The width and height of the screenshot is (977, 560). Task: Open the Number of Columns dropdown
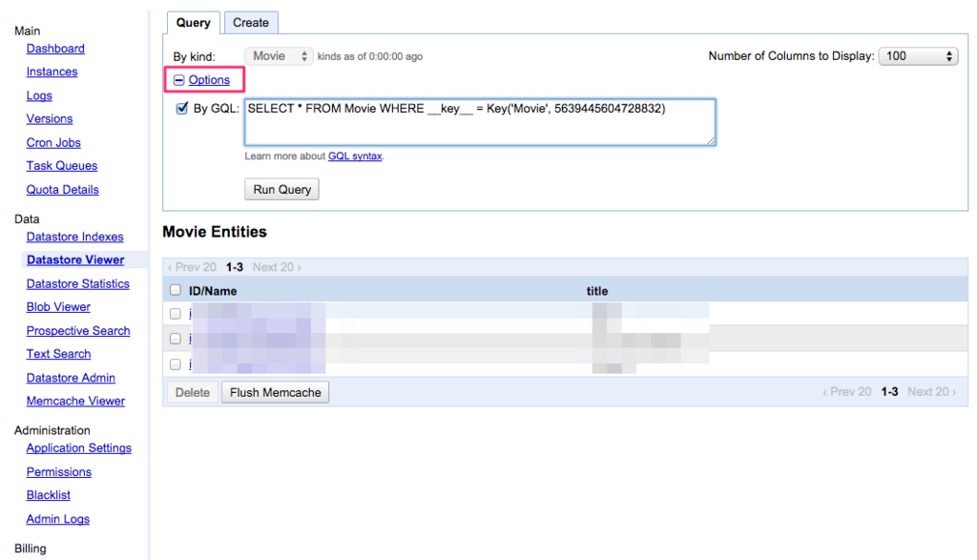click(917, 55)
